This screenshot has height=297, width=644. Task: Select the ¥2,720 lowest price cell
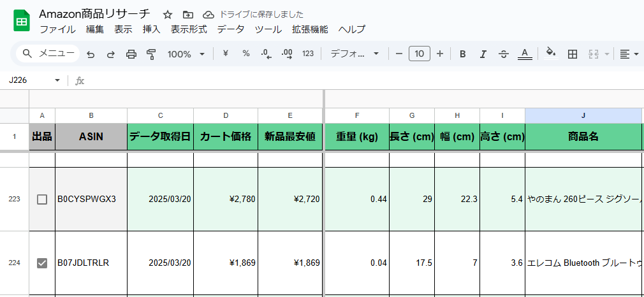[x=290, y=199]
